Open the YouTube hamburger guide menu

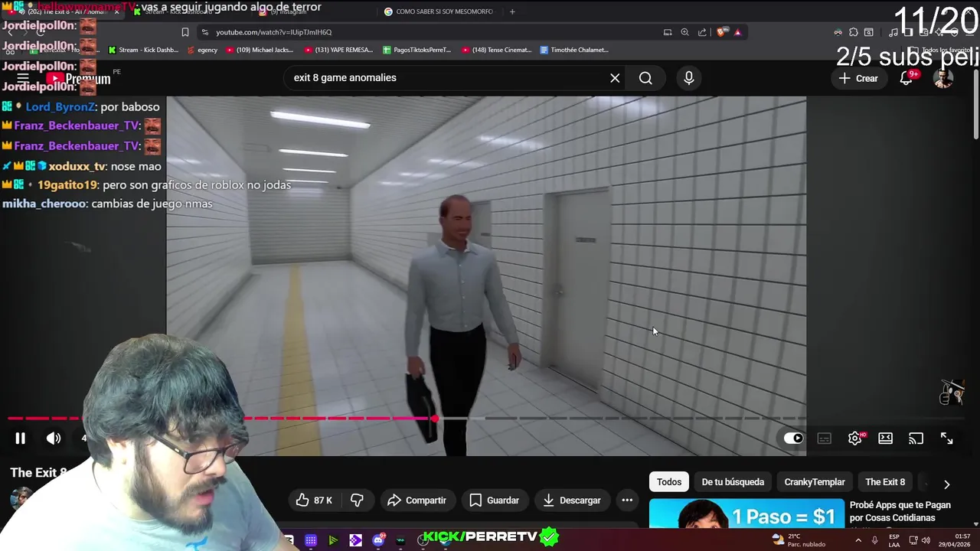coord(23,78)
